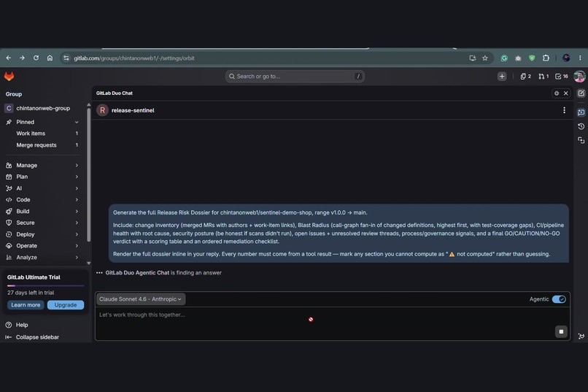Select the active chat icon in right rail
Screen dimensions: 588x392
[x=581, y=112]
